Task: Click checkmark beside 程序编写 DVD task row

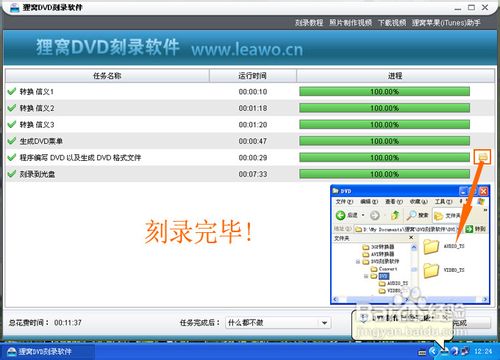Action: 12,157
